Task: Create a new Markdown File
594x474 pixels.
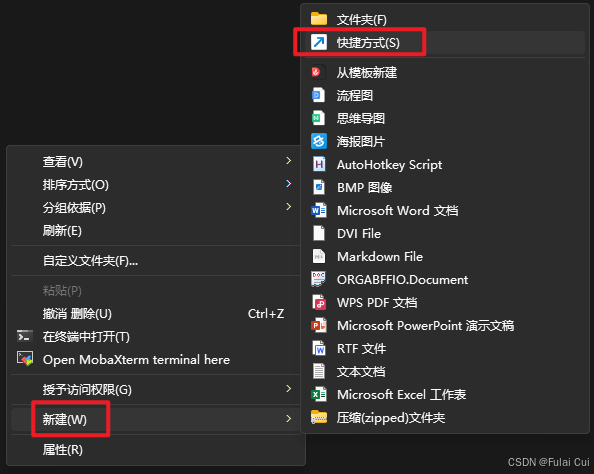Action: pyautogui.click(x=445, y=257)
